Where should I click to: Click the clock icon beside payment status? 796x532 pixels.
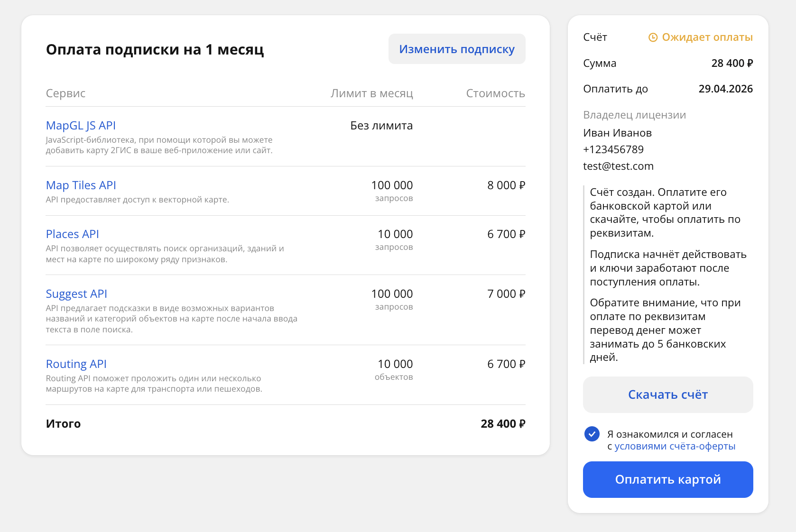(x=653, y=37)
